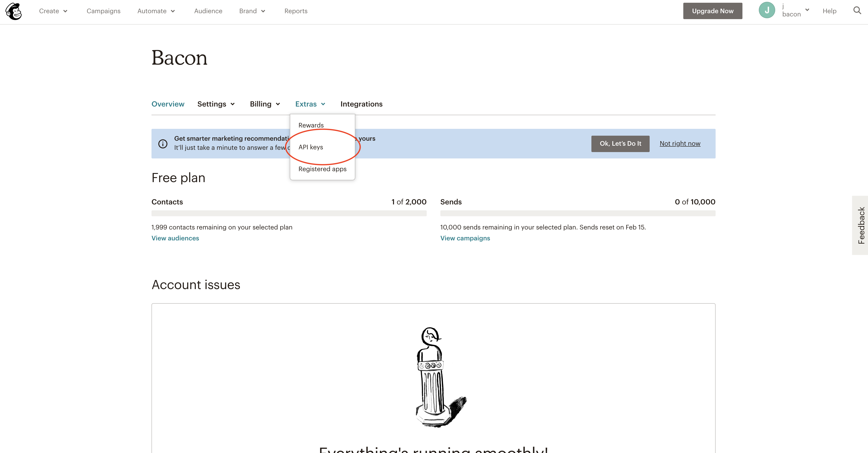This screenshot has width=868, height=453.
Task: Open the Brand dropdown
Action: 252,11
